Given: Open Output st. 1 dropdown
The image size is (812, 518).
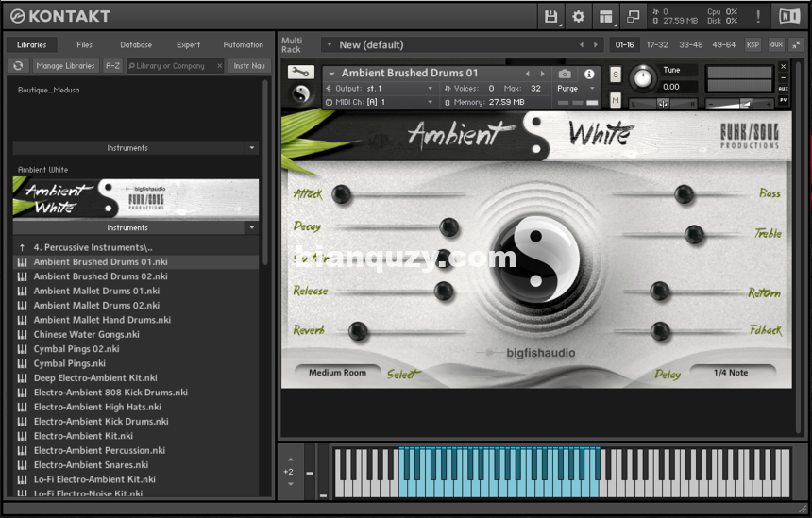Looking at the screenshot, I should 381,89.
